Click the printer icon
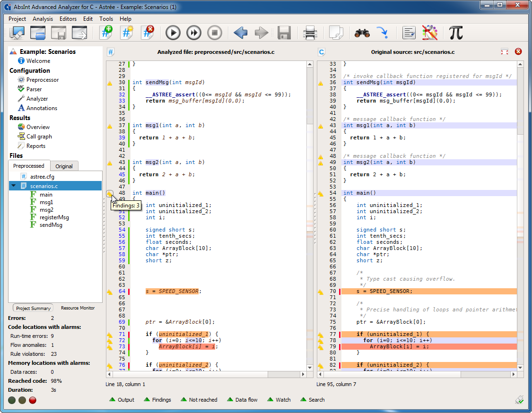532x413 pixels. pos(310,33)
